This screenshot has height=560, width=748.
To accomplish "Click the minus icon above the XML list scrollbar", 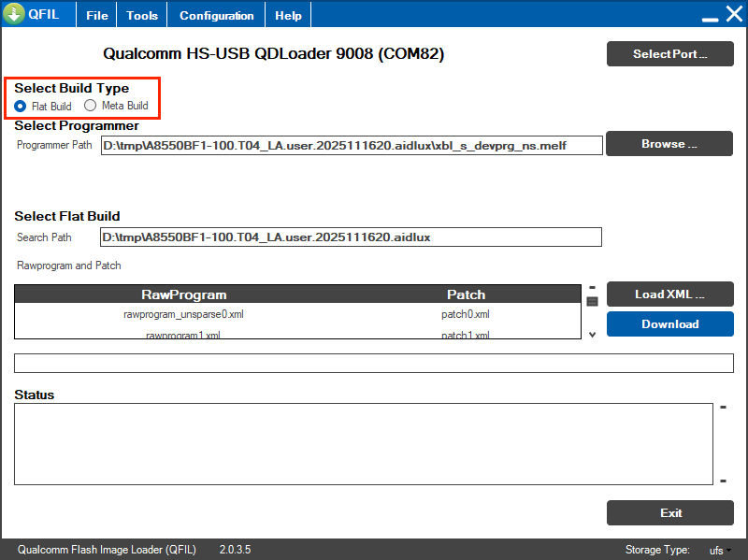I will (x=592, y=288).
